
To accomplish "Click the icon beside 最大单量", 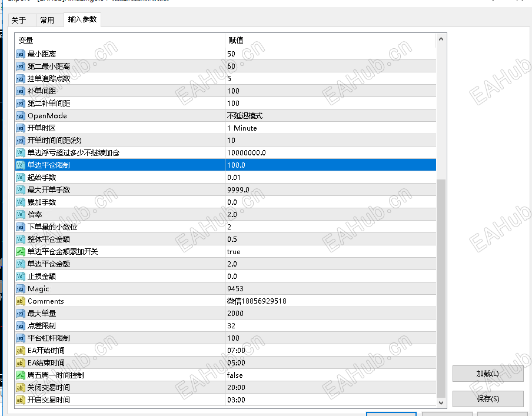I will coord(21,314).
